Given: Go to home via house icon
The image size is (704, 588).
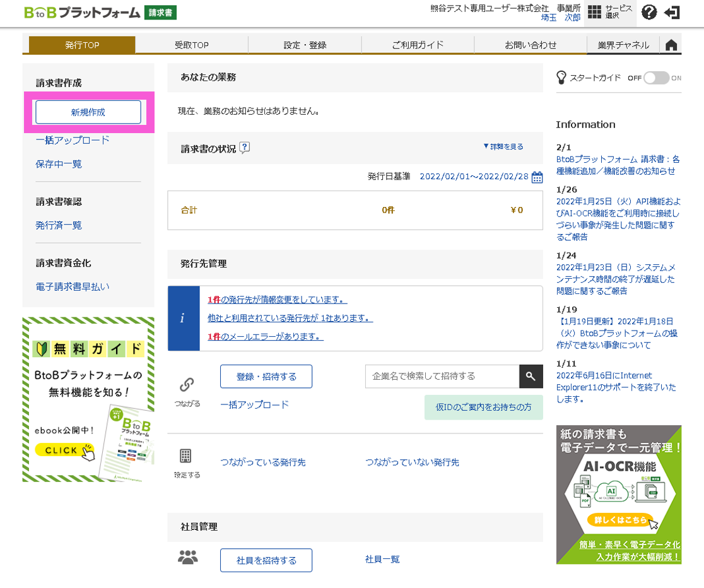Looking at the screenshot, I should coord(671,45).
